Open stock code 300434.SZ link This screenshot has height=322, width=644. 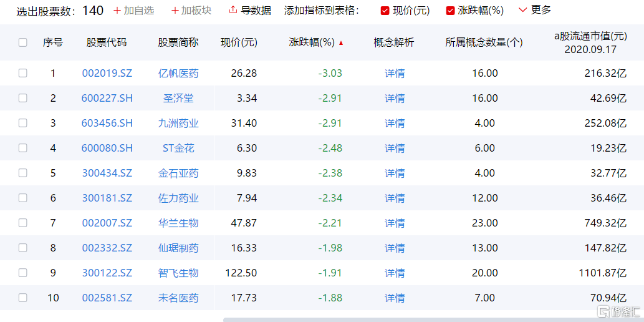[x=107, y=173]
